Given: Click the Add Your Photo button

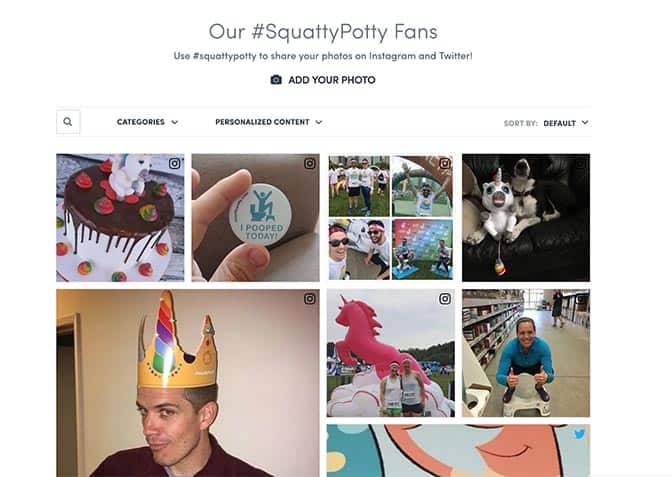Looking at the screenshot, I should tap(331, 80).
